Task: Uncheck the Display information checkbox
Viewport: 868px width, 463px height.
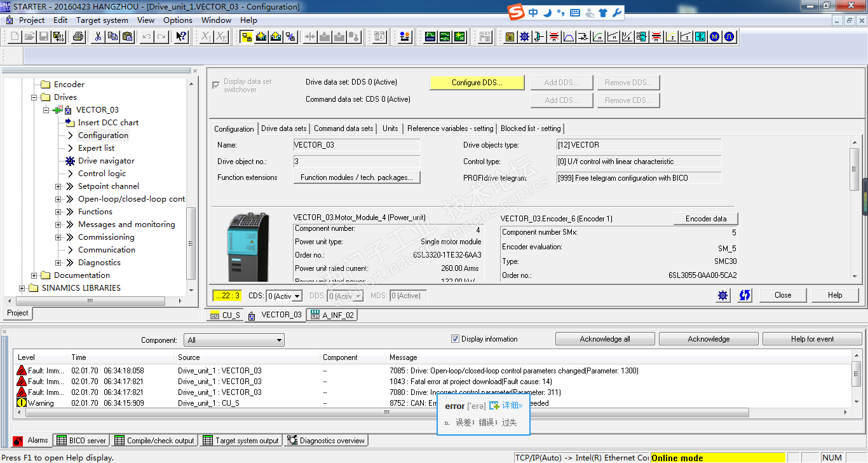Action: [455, 339]
